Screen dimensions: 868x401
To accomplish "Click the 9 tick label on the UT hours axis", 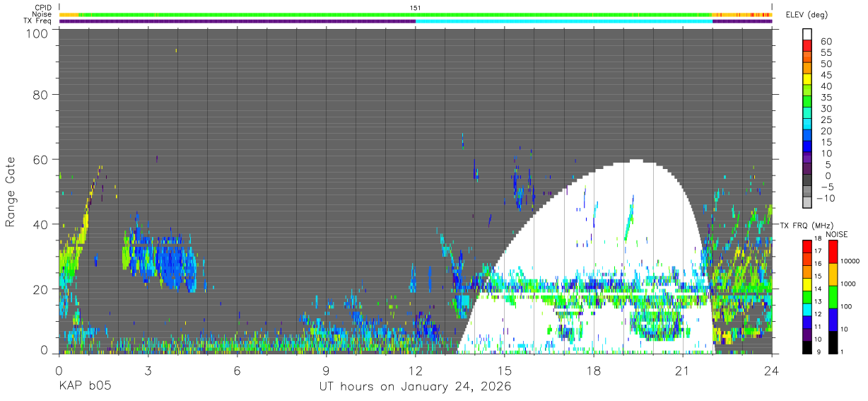I will coord(326,371).
